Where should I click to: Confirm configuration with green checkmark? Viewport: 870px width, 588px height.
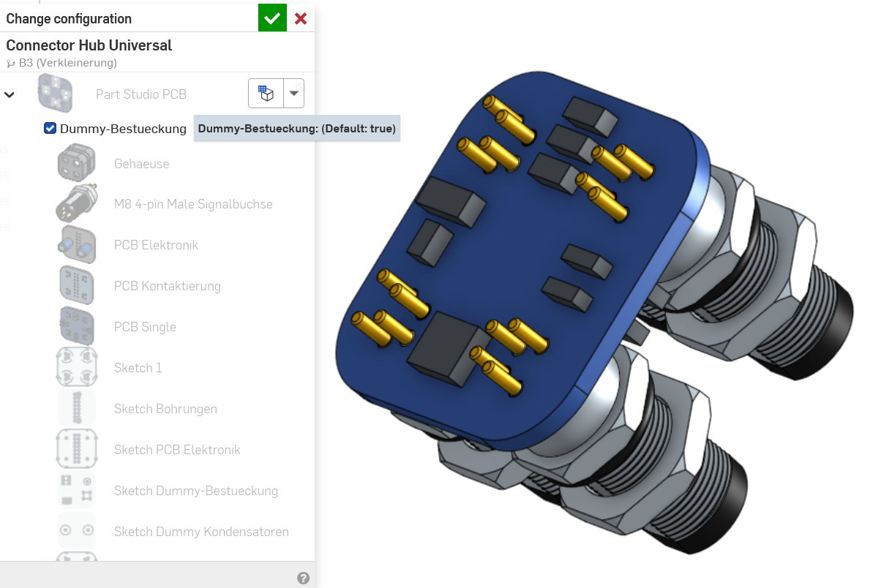pos(272,18)
